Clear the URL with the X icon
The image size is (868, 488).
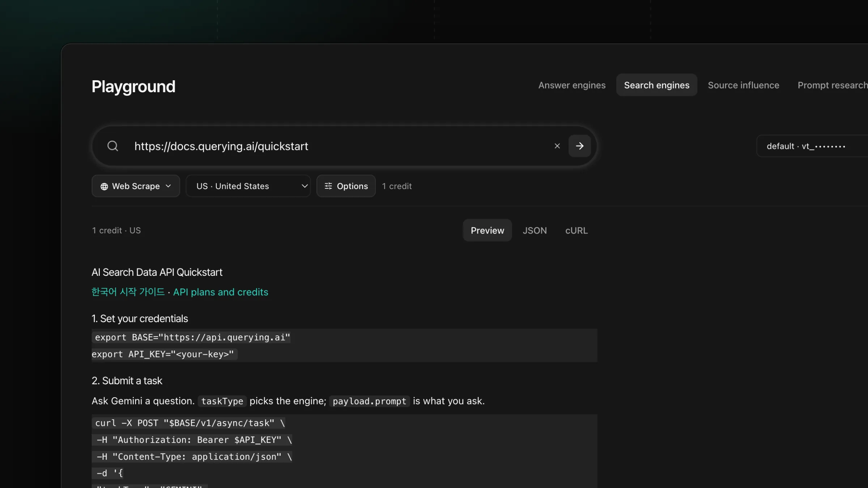click(x=557, y=146)
